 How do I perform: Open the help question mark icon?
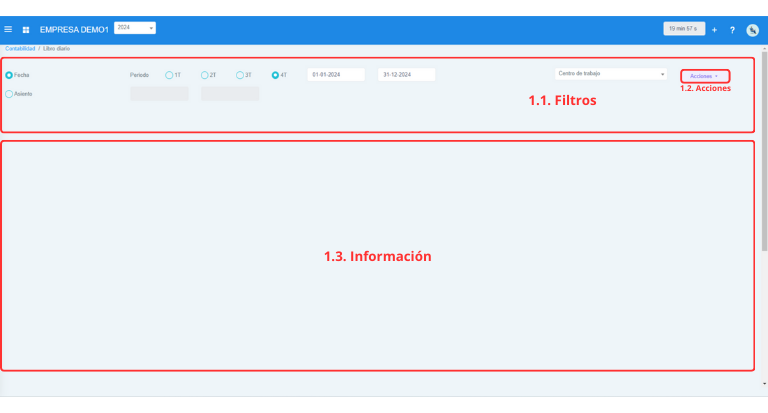[732, 30]
